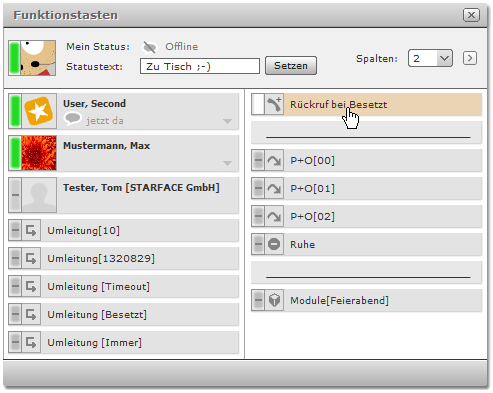The width and height of the screenshot is (493, 393).
Task: Open the Spalten column count dropdown
Action: [x=430, y=58]
